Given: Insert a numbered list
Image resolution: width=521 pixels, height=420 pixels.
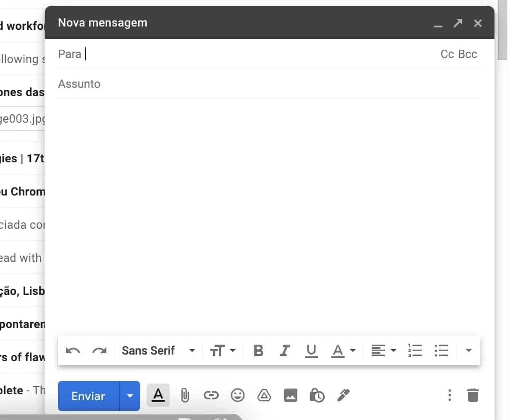Looking at the screenshot, I should pyautogui.click(x=415, y=350).
